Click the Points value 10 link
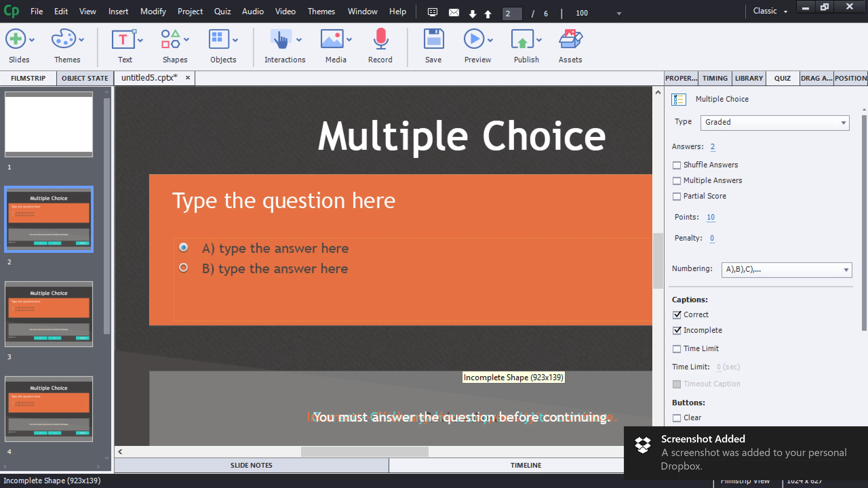868x488 pixels. pyautogui.click(x=711, y=217)
